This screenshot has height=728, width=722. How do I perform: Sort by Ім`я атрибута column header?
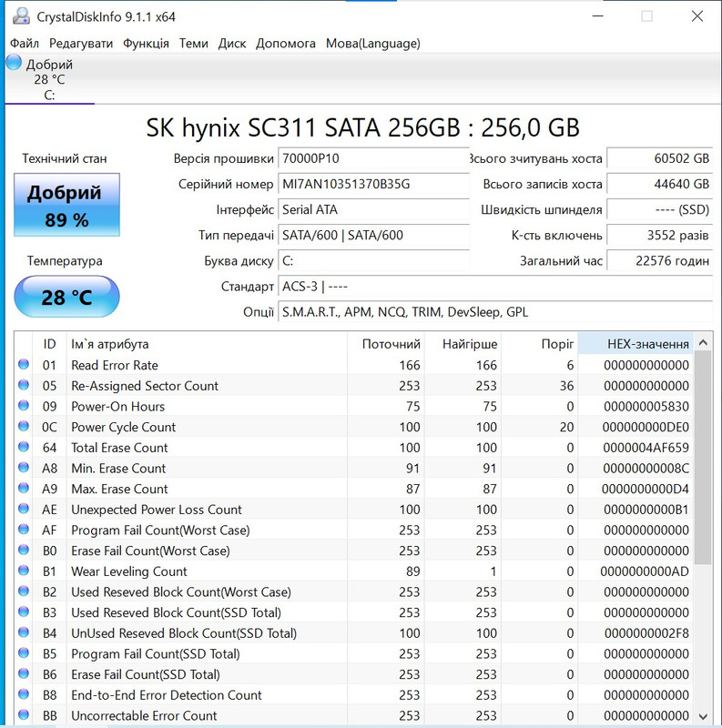[x=207, y=344]
